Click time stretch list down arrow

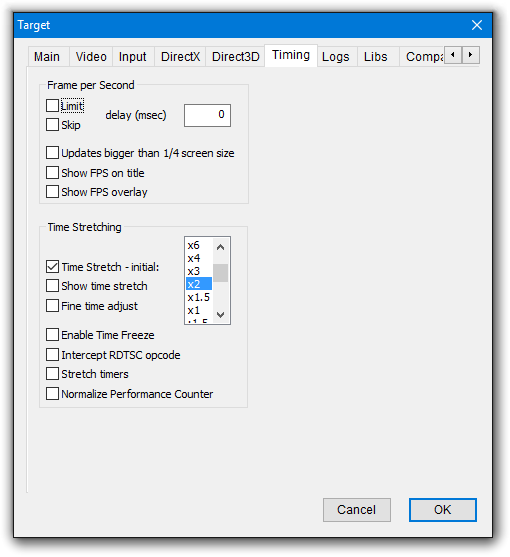221,315
